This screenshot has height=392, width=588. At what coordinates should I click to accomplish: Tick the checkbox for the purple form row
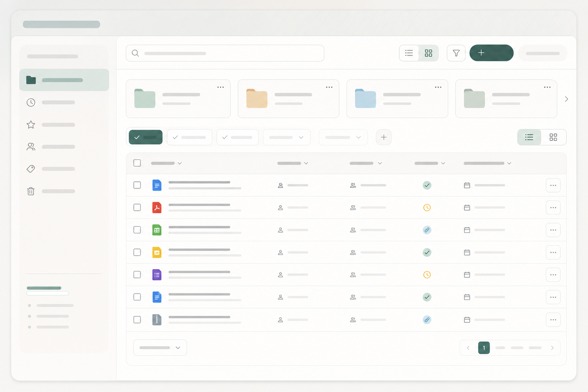[x=137, y=274]
